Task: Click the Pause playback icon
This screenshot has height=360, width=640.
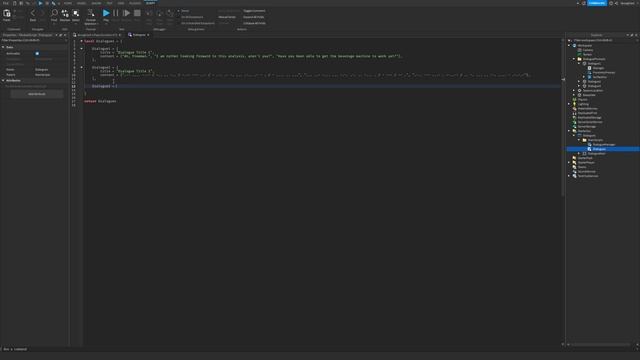Action: pyautogui.click(x=116, y=13)
